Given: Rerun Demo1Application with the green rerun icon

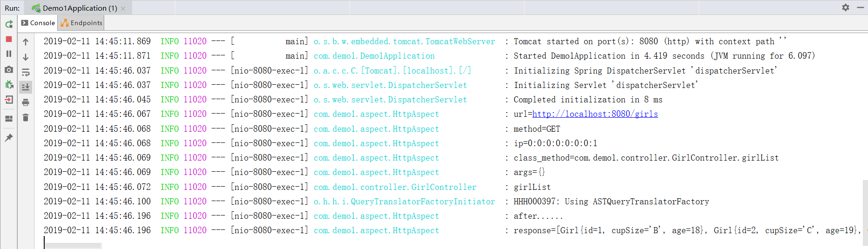Looking at the screenshot, I should 9,24.
